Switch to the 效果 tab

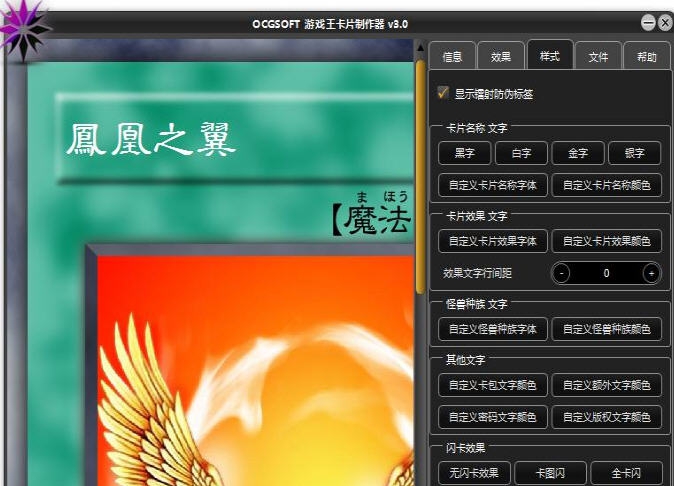[501, 56]
